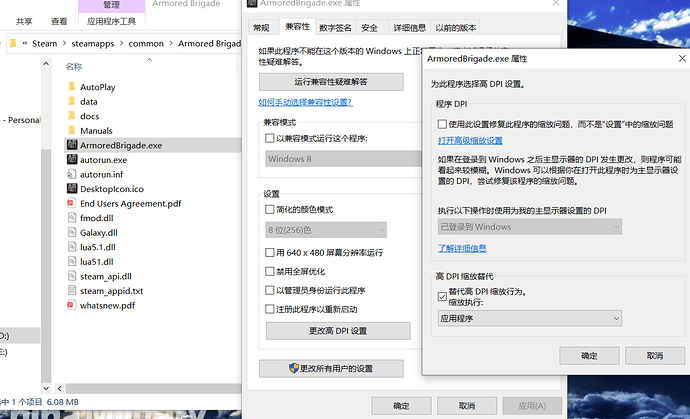Click nav pane scrollbar down arrow

(x=46, y=388)
